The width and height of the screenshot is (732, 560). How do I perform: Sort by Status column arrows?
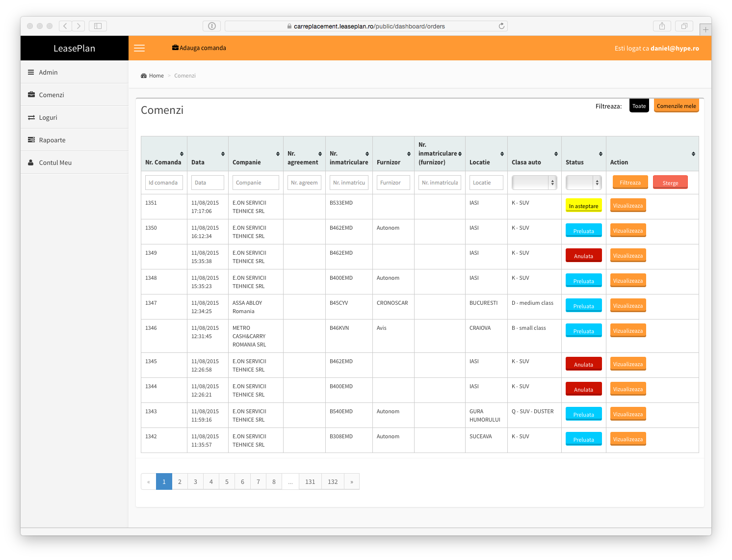coord(601,154)
